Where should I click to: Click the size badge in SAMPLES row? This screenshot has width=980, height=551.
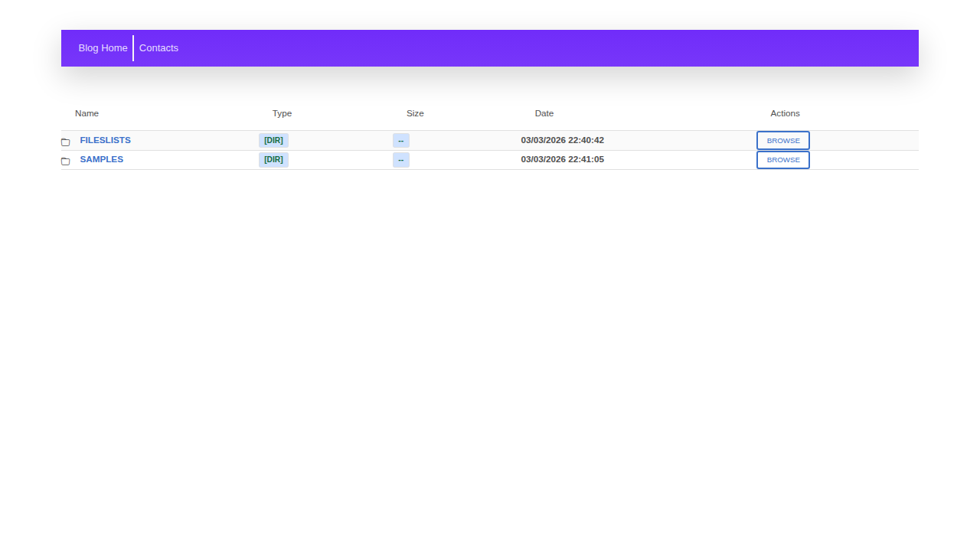[x=400, y=160]
